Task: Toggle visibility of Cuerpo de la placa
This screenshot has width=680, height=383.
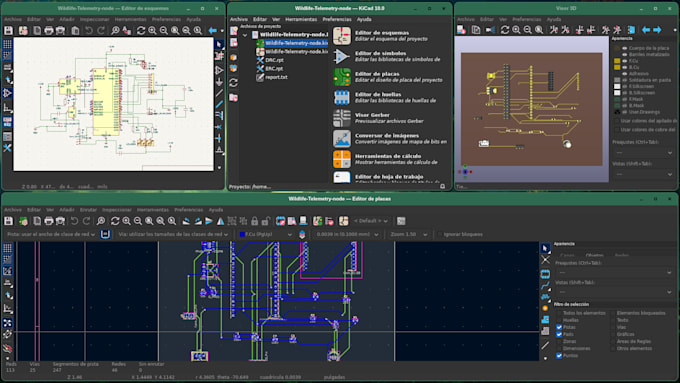Action: pos(625,48)
